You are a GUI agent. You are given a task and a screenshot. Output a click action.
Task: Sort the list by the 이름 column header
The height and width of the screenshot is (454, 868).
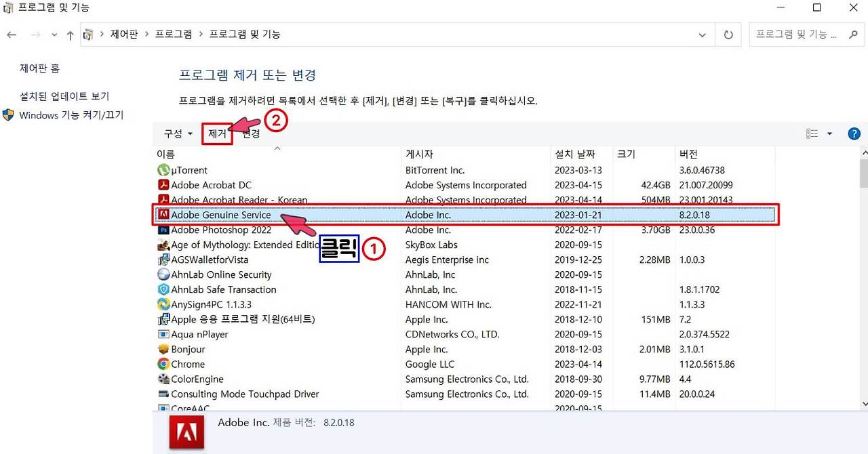165,153
